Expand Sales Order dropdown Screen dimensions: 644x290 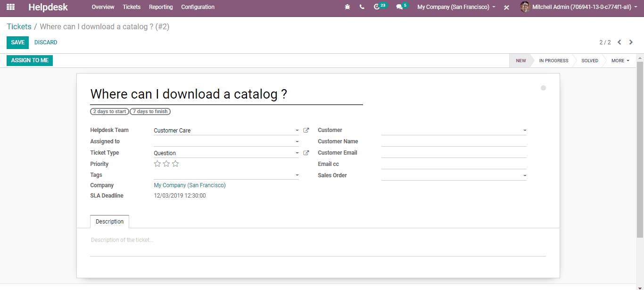(x=525, y=176)
